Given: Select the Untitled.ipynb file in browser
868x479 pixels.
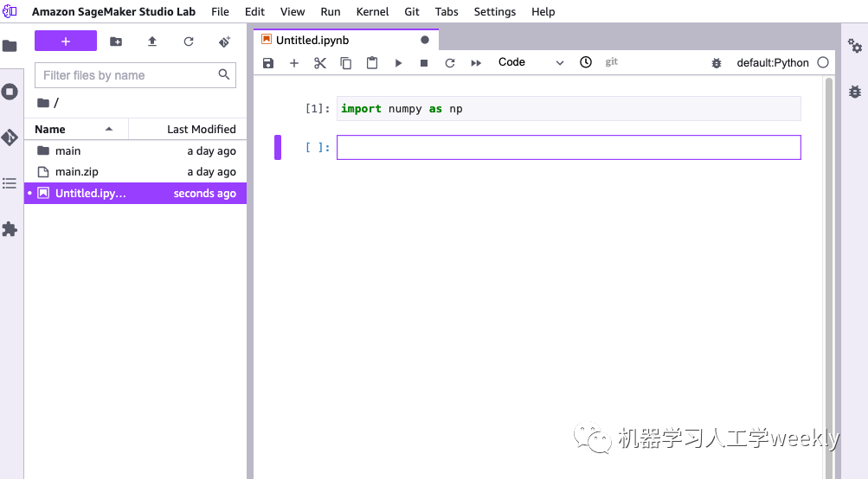Looking at the screenshot, I should [135, 193].
